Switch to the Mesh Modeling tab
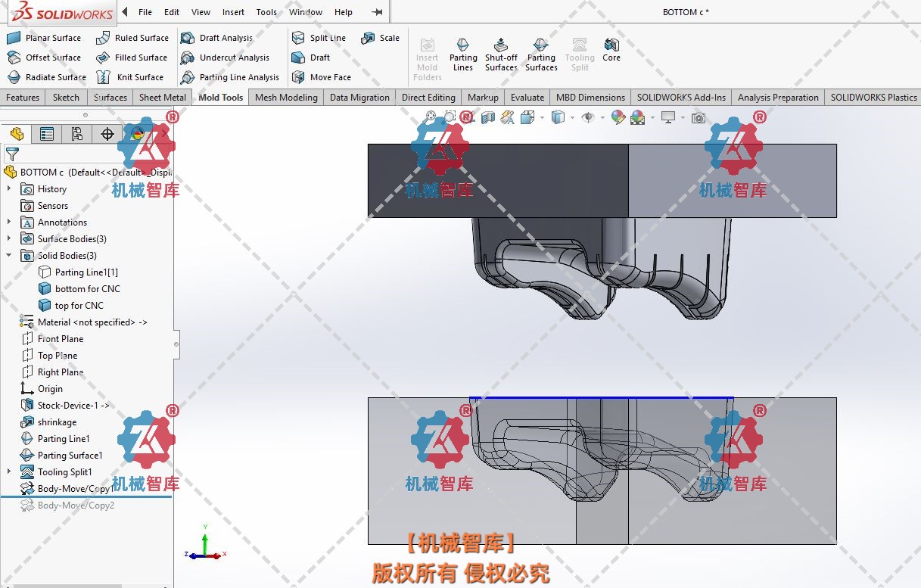The height and width of the screenshot is (588, 921). (286, 97)
